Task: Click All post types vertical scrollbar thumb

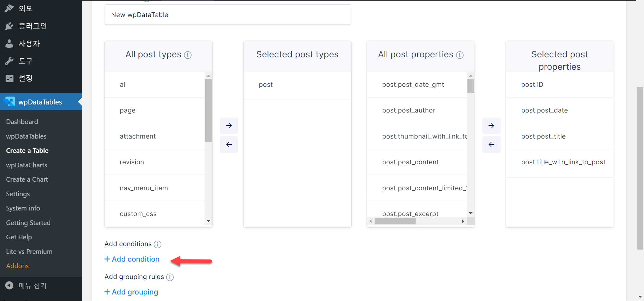Action: click(x=209, y=111)
